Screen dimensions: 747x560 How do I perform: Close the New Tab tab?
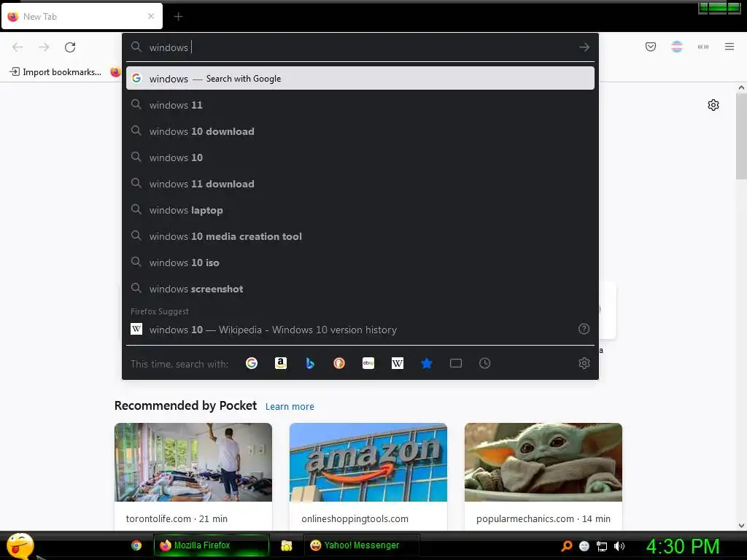pos(151,16)
